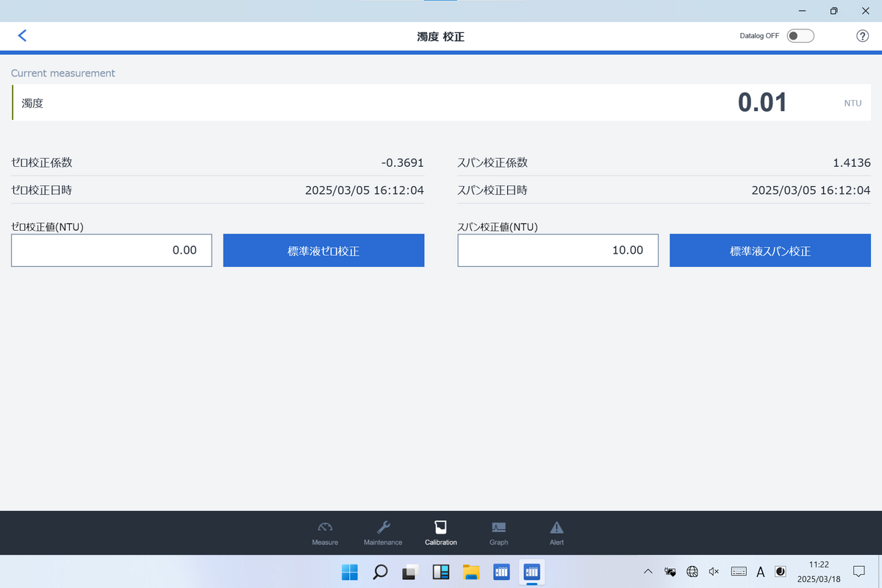Click the touch keyboard tray icon
The height and width of the screenshot is (588, 882).
(x=739, y=572)
